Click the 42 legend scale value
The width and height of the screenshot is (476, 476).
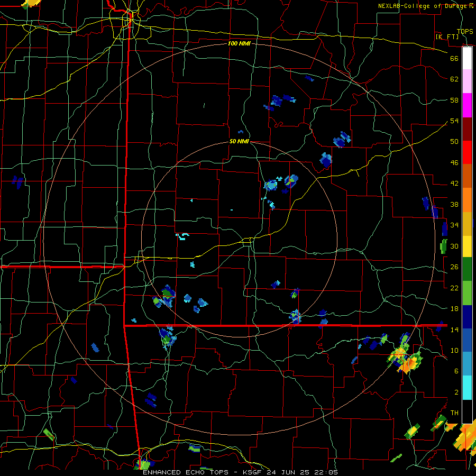coord(454,184)
